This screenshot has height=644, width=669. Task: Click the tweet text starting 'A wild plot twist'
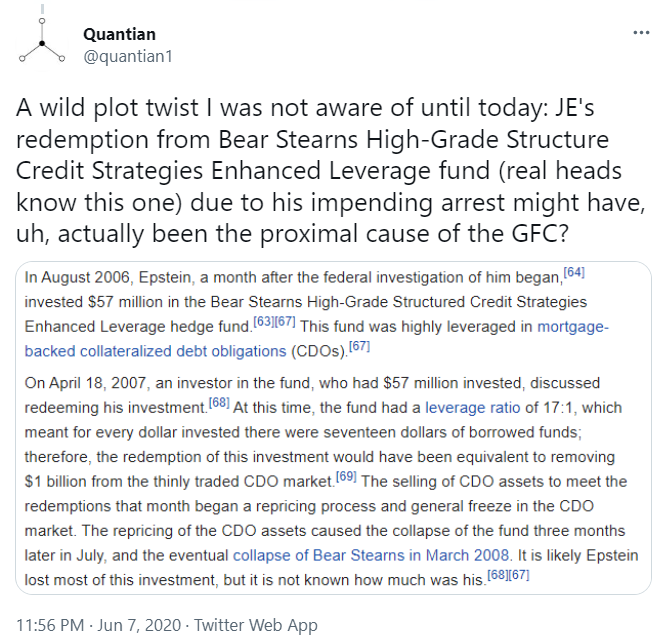pos(331,170)
